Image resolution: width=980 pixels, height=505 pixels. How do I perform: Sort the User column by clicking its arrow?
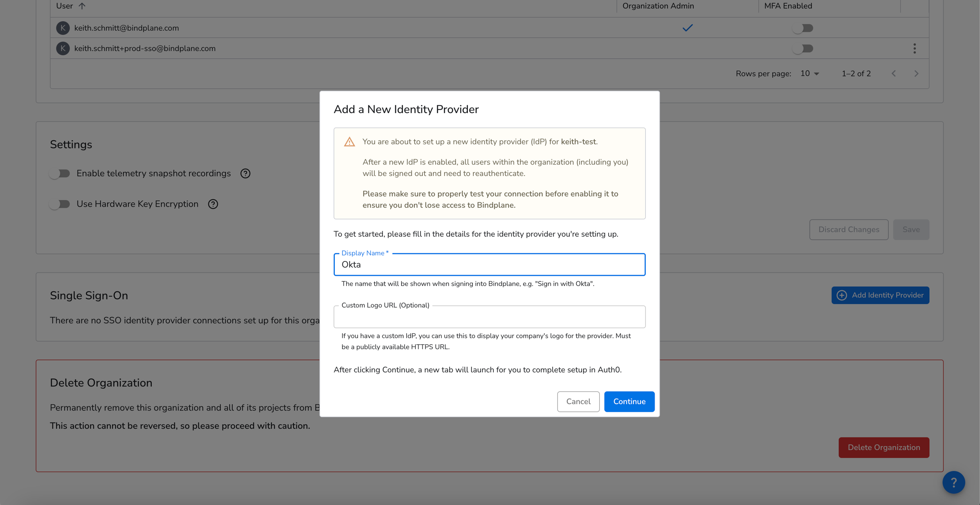coord(83,6)
